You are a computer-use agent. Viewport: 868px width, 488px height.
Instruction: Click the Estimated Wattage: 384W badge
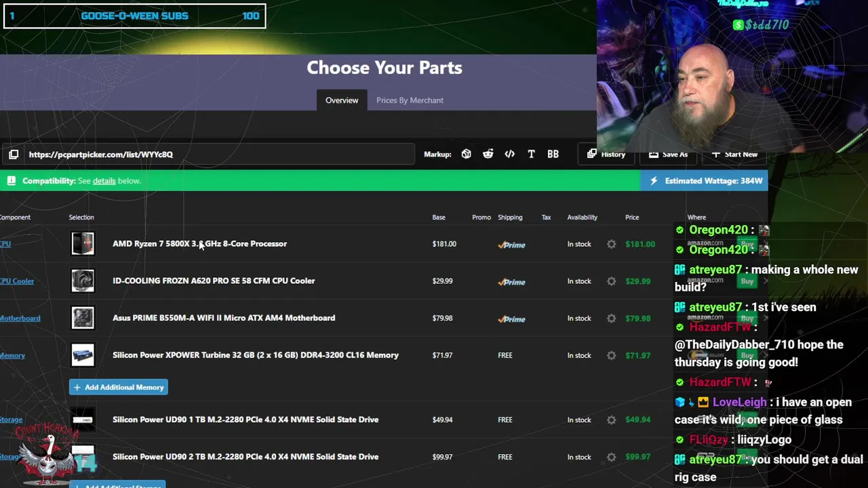pyautogui.click(x=704, y=181)
